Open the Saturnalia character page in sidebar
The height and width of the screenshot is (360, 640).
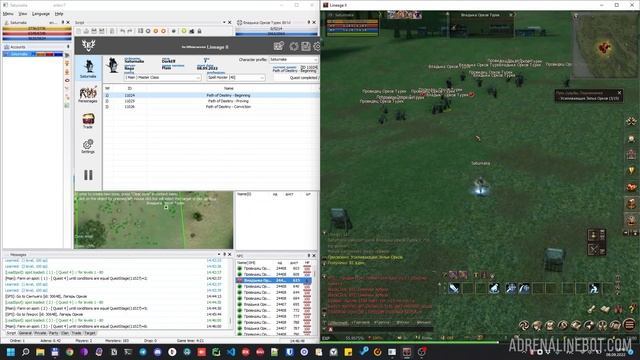[88, 68]
